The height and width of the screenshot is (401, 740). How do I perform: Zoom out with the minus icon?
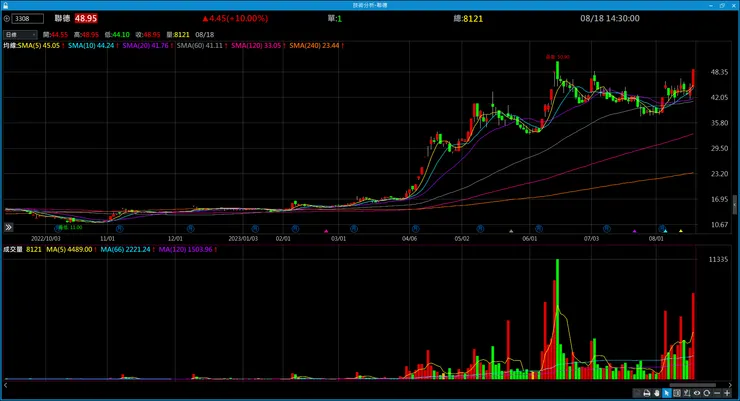[x=717, y=393]
